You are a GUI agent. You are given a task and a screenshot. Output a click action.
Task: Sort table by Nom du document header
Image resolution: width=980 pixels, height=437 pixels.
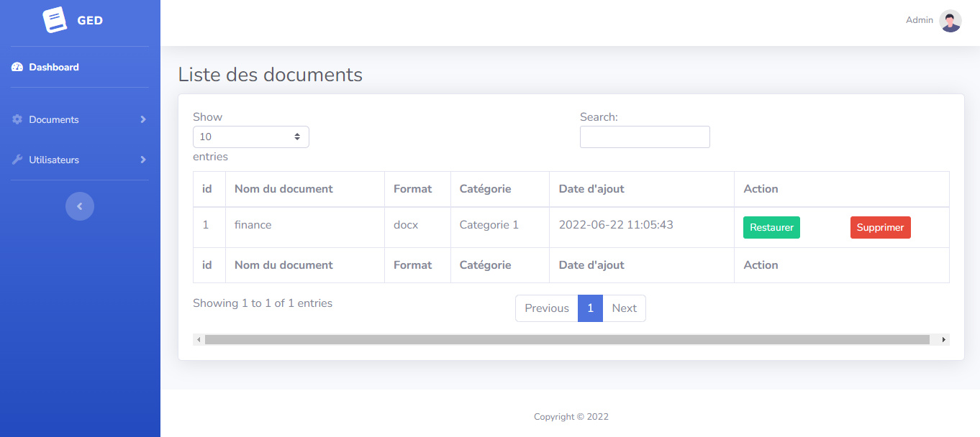283,189
